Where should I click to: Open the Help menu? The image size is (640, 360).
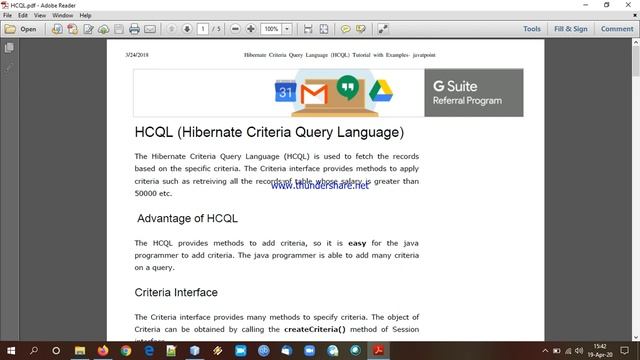click(x=85, y=16)
